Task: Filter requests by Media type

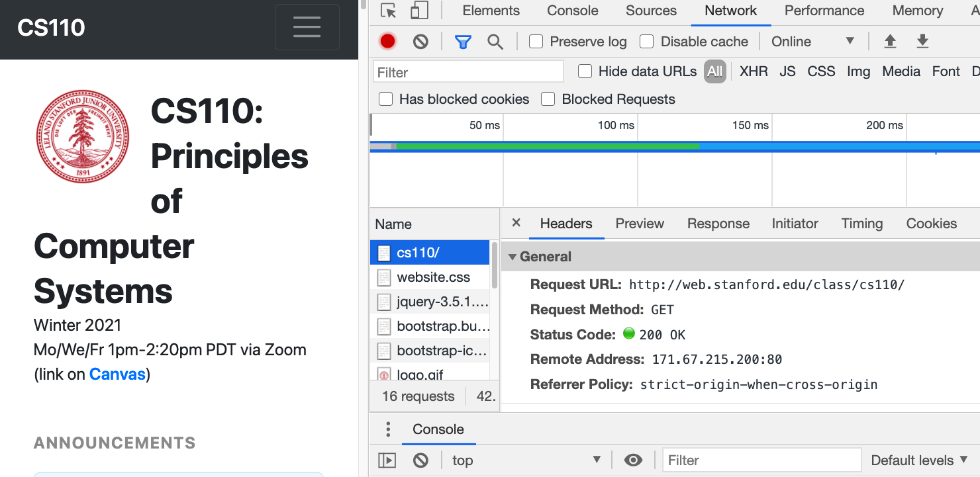Action: pos(901,71)
